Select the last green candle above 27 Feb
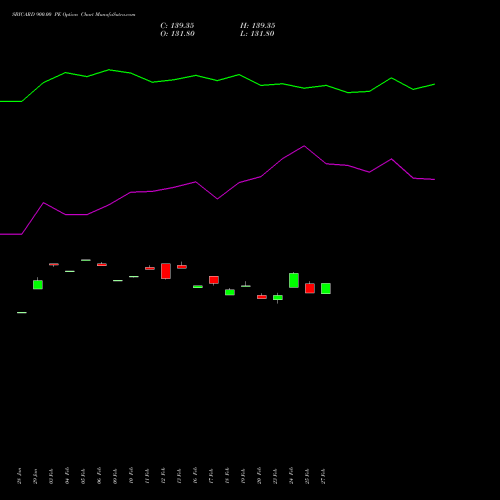 click(326, 288)
